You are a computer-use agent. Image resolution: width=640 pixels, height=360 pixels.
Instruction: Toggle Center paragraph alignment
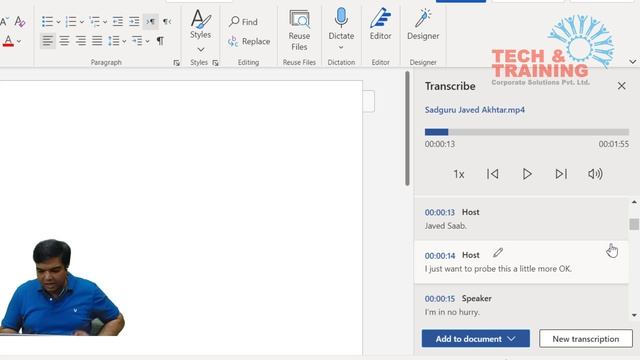(64, 41)
